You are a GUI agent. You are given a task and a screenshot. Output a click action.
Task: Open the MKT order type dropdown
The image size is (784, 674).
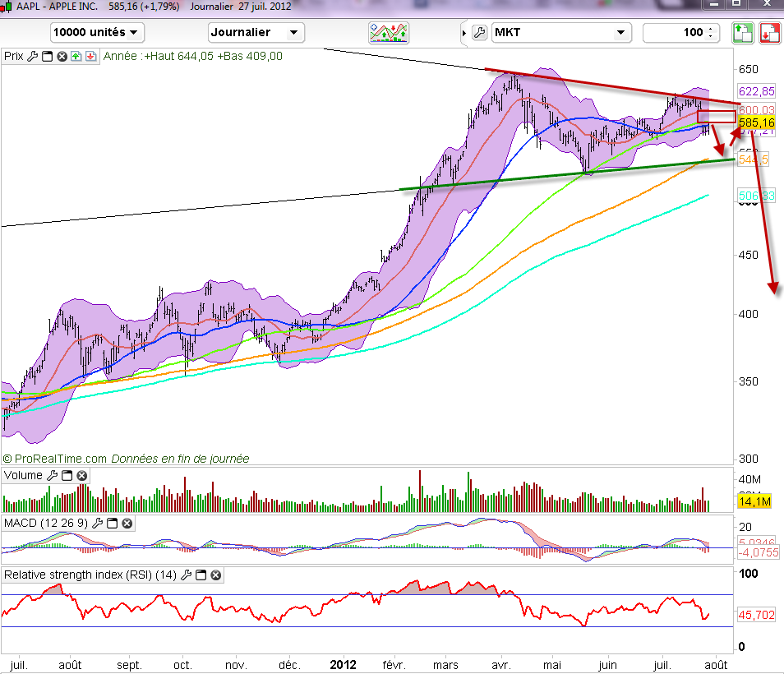tap(560, 32)
